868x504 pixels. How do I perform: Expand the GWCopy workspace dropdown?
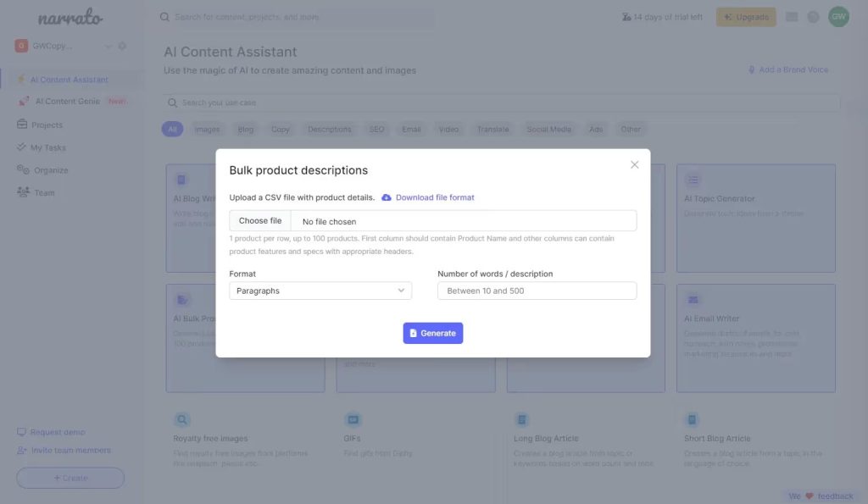pos(108,47)
